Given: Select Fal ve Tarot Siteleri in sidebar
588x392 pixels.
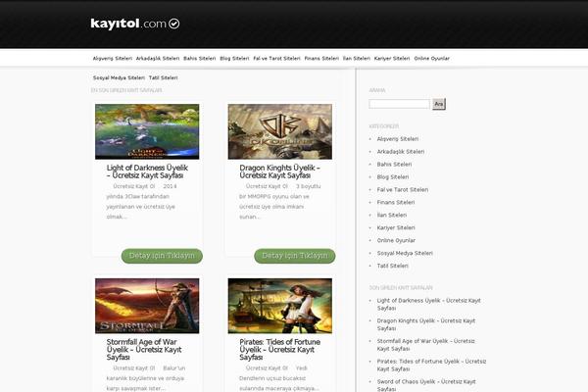Looking at the screenshot, I should click(x=403, y=190).
